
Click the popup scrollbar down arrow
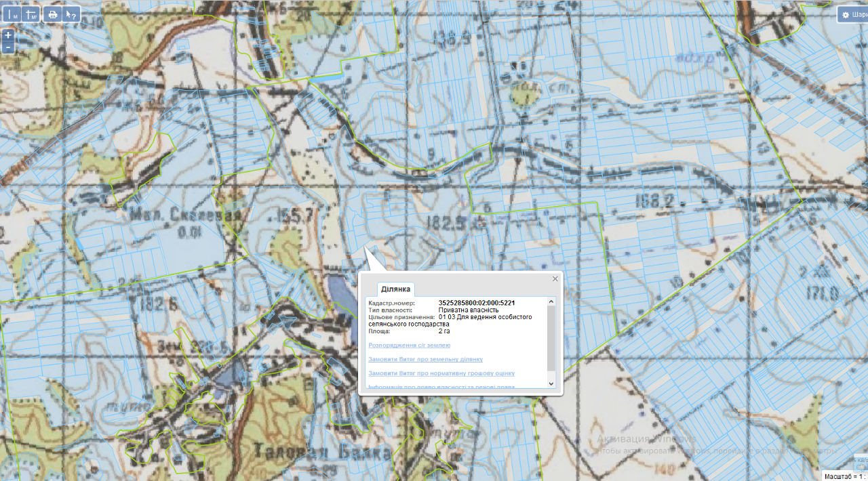[x=551, y=384]
